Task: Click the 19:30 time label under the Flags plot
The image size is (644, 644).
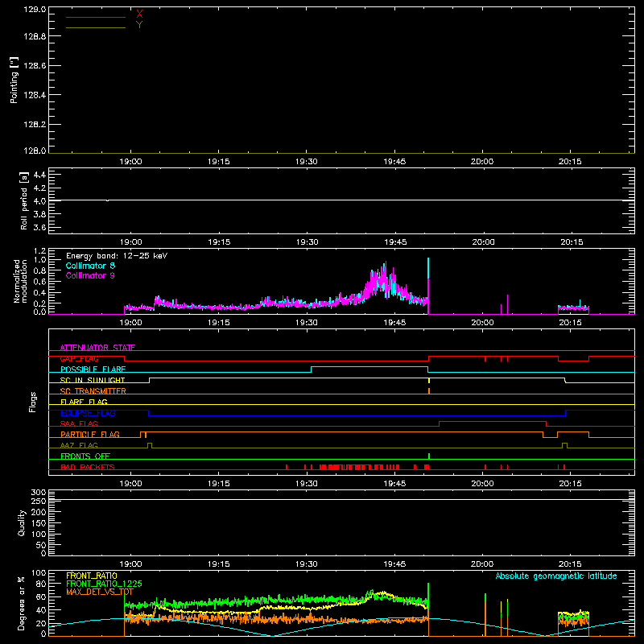Action: [x=307, y=484]
